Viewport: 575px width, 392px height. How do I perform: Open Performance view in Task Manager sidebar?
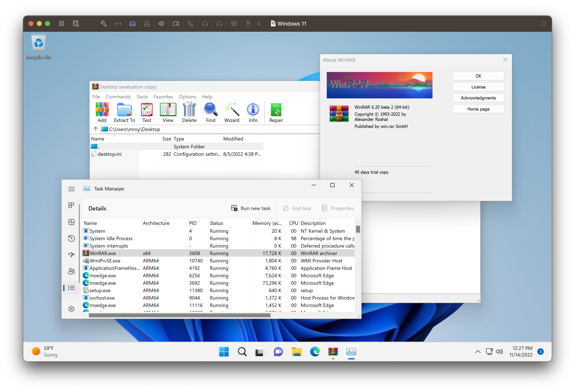(x=71, y=222)
